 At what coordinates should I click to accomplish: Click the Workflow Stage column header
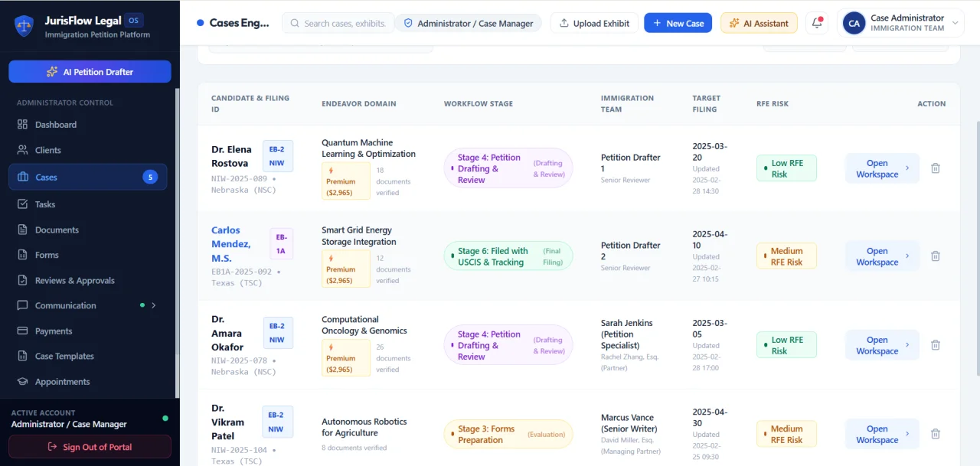(479, 103)
